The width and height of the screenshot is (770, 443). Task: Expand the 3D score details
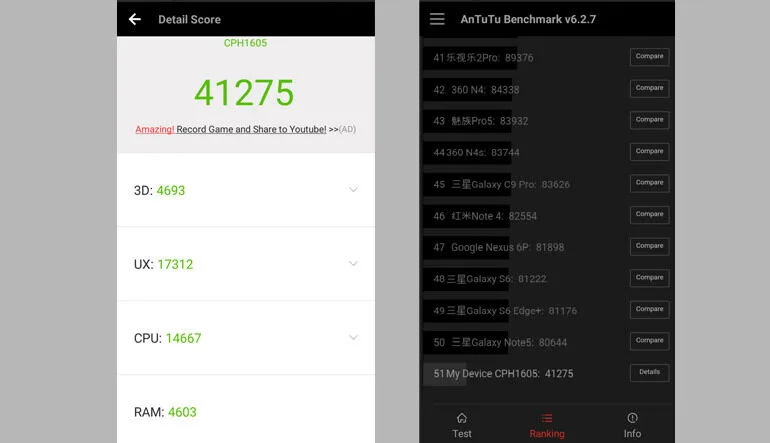pyautogui.click(x=353, y=190)
